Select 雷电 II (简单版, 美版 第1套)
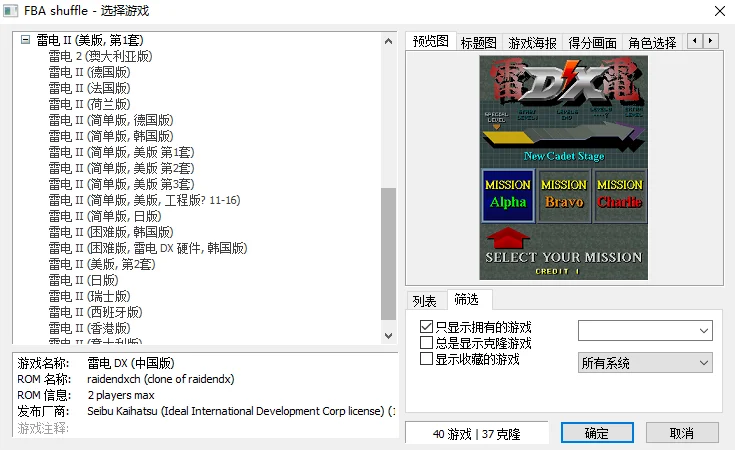Viewport: 735px width, 450px height. [121, 152]
